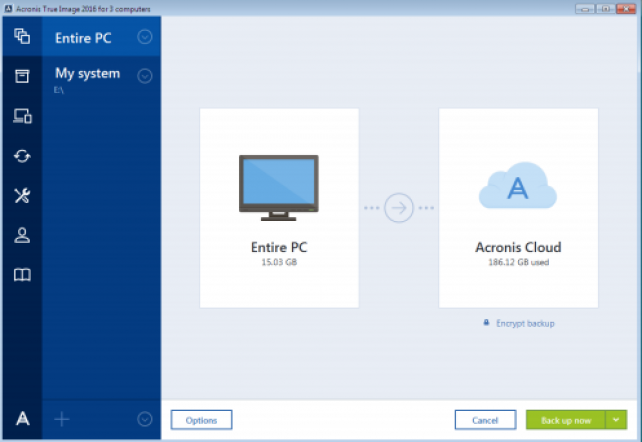This screenshot has height=442, width=642.
Task: Minimize the Acronis True Image window
Action: 585,8
